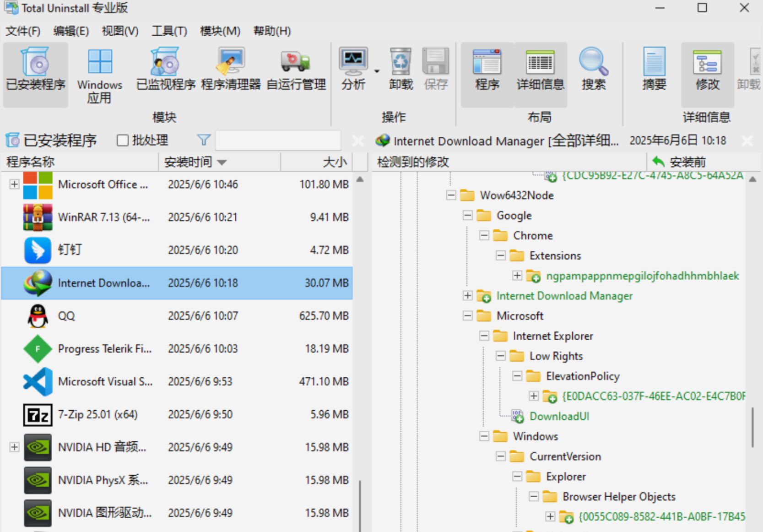763x532 pixels.
Task: Click the 分析 analyze icon
Action: click(353, 70)
